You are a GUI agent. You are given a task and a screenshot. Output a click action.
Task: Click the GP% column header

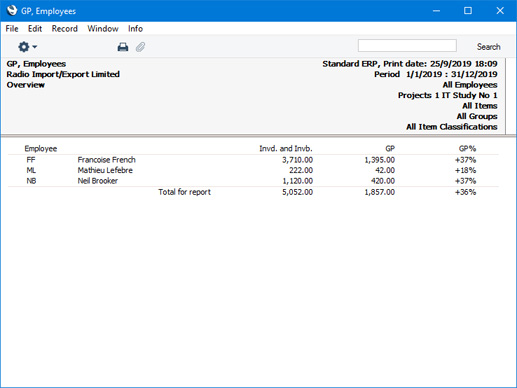coord(467,149)
